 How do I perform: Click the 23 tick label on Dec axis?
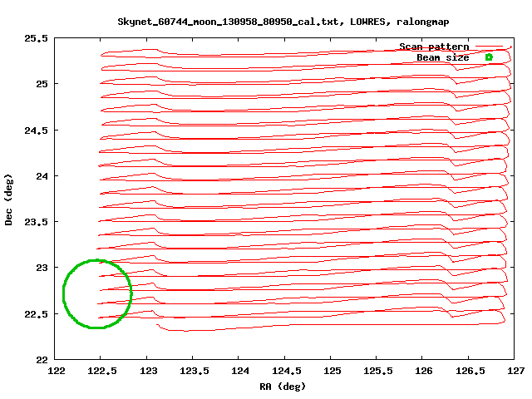tap(42, 268)
